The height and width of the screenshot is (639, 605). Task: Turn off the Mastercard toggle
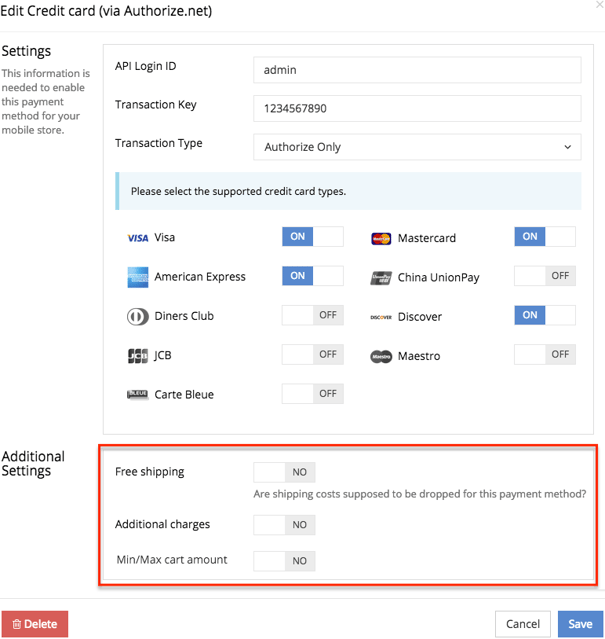coord(545,236)
